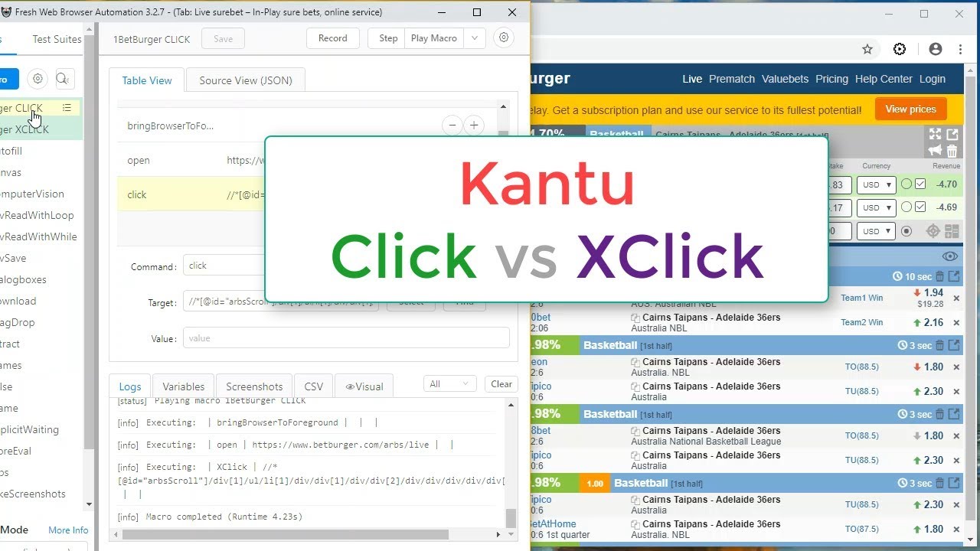The height and width of the screenshot is (551, 980).
Task: Expand the Play Macro dropdown arrow
Action: [475, 38]
